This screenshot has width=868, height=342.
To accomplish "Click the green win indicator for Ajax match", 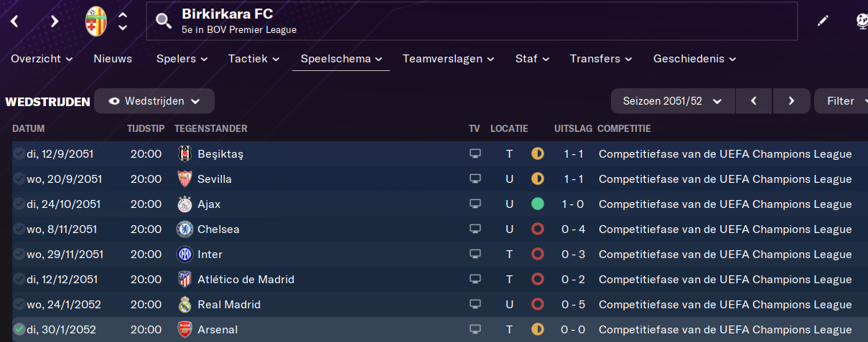I will tap(537, 204).
